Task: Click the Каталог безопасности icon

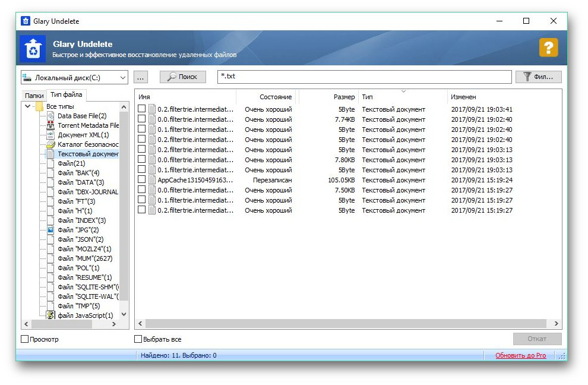Action: (50, 144)
